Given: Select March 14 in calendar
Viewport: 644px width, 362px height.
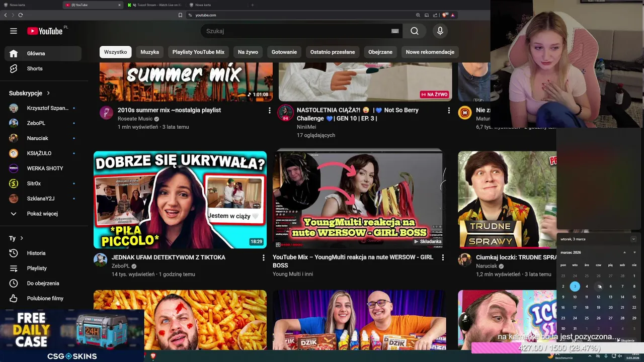Looking at the screenshot, I should point(622,297).
